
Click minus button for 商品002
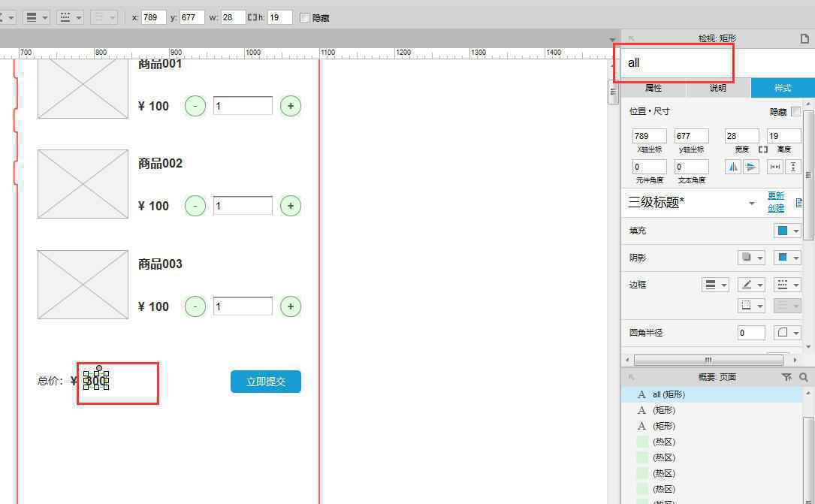[x=195, y=206]
